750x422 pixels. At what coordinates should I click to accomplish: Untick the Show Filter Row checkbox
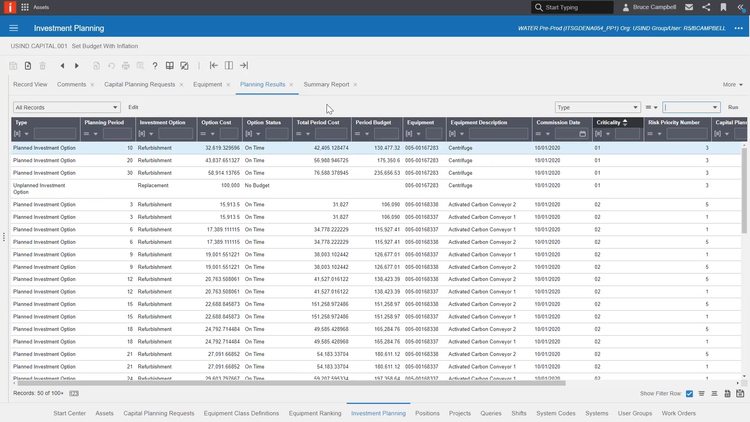(689, 393)
